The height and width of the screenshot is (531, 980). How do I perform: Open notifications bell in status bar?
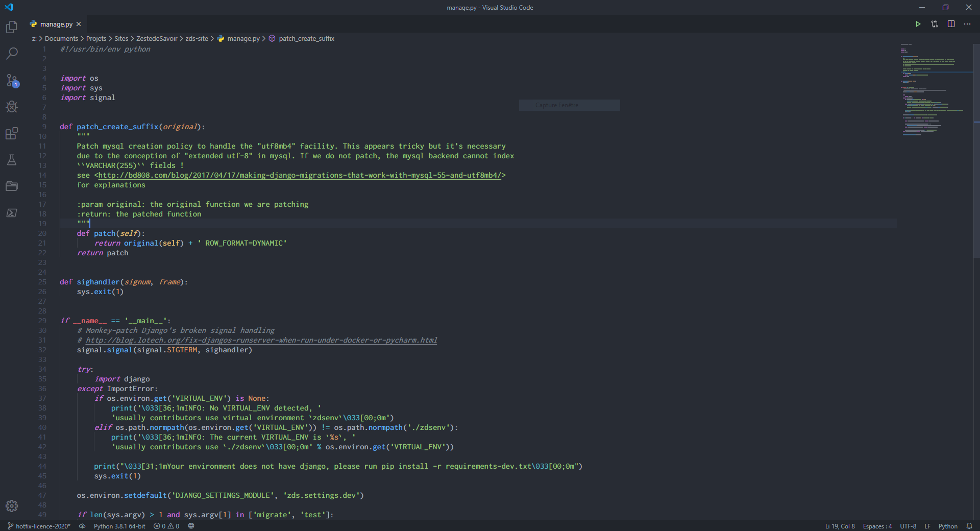(x=969, y=526)
